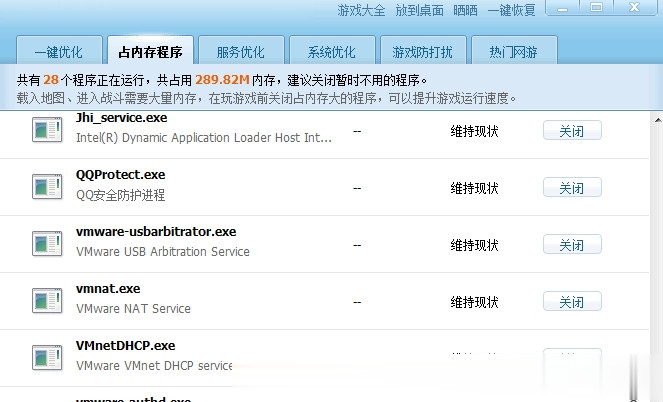The height and width of the screenshot is (402, 663).
Task: Click the Intel(R) Dynamic Application Loader description
Action: coord(204,138)
